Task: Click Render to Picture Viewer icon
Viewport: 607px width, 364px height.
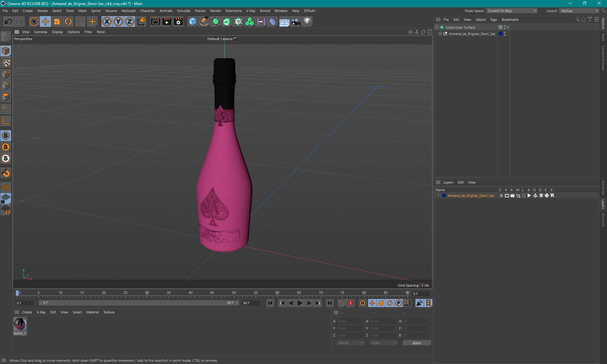Action: pos(167,21)
